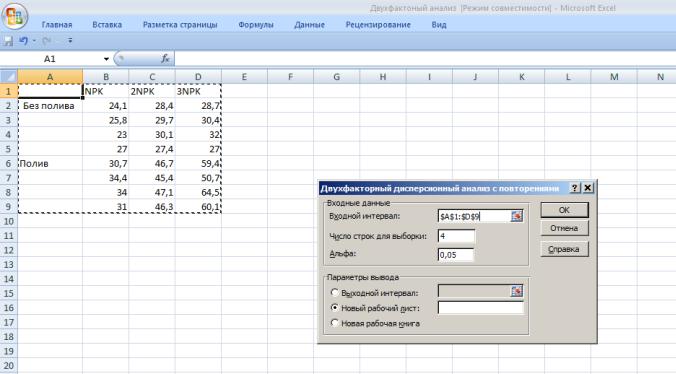The image size is (676, 374).
Task: Select row 10 header
Action: (9, 221)
